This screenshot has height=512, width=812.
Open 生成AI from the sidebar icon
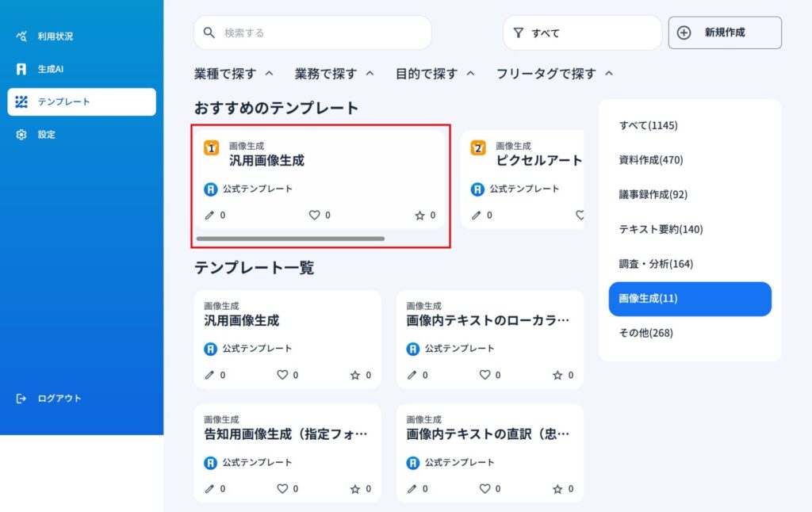21,69
